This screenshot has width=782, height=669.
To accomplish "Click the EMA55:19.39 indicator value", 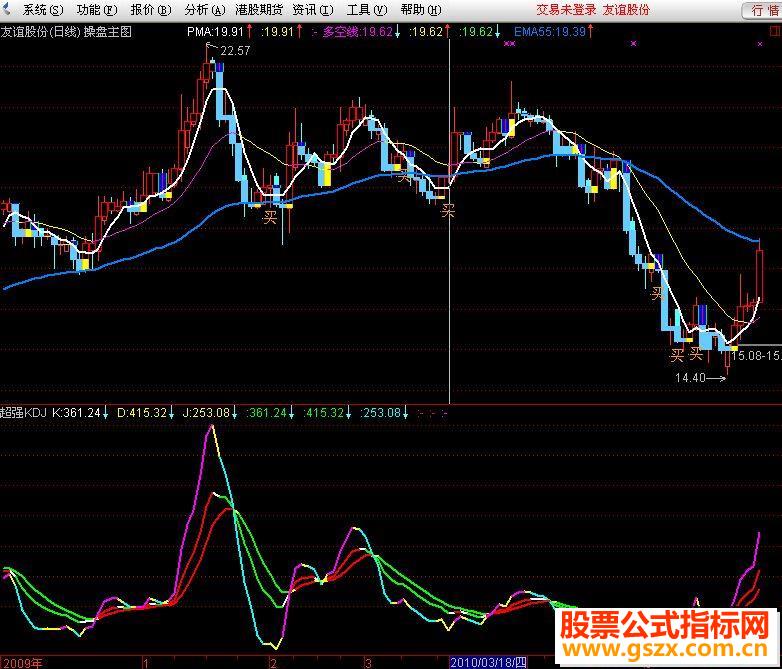I will [x=550, y=32].
